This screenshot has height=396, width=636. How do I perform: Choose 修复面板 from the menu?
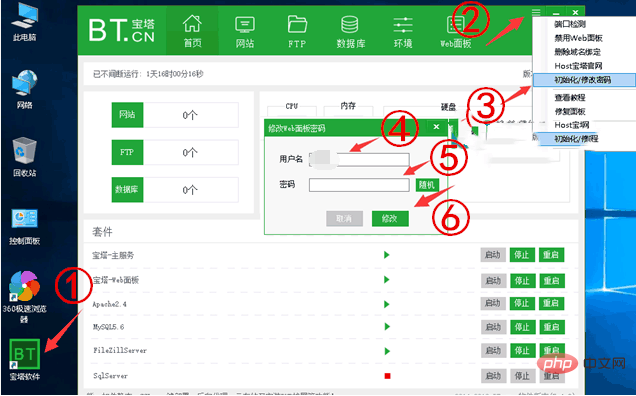tap(570, 112)
